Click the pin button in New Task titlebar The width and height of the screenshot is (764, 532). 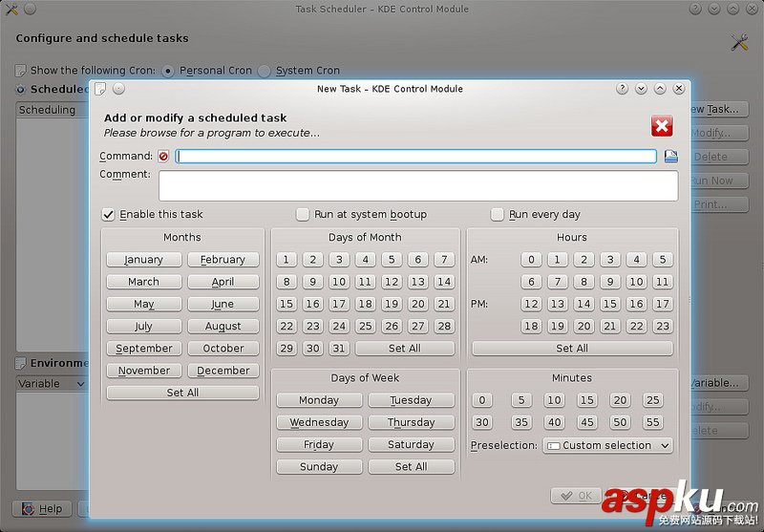118,89
